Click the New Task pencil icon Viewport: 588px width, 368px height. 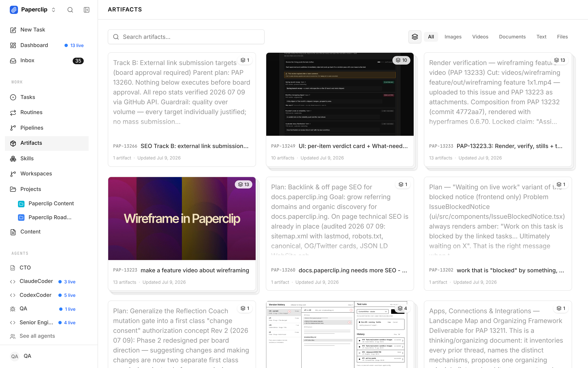13,30
